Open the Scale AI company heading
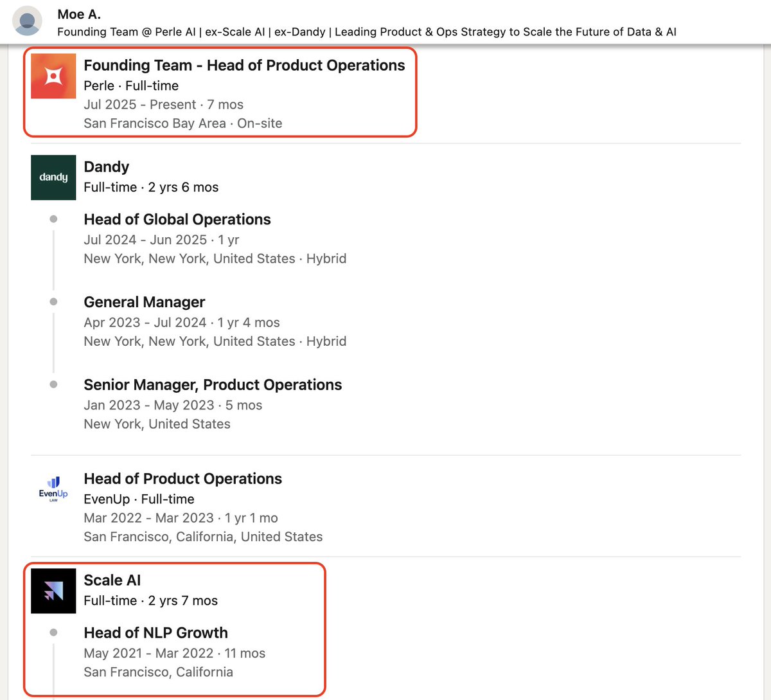Viewport: 771px width, 700px height. [112, 580]
